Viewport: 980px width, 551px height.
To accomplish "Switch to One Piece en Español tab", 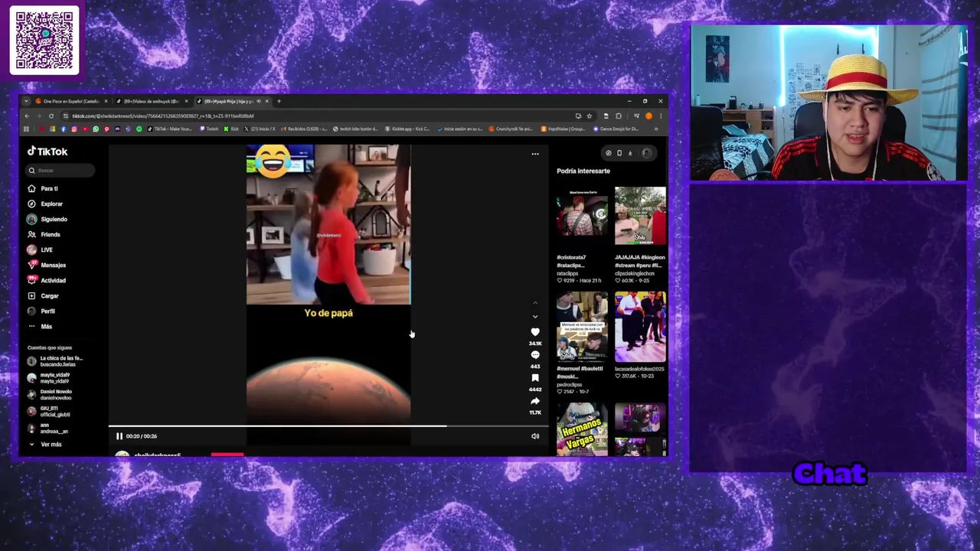I will [x=71, y=101].
